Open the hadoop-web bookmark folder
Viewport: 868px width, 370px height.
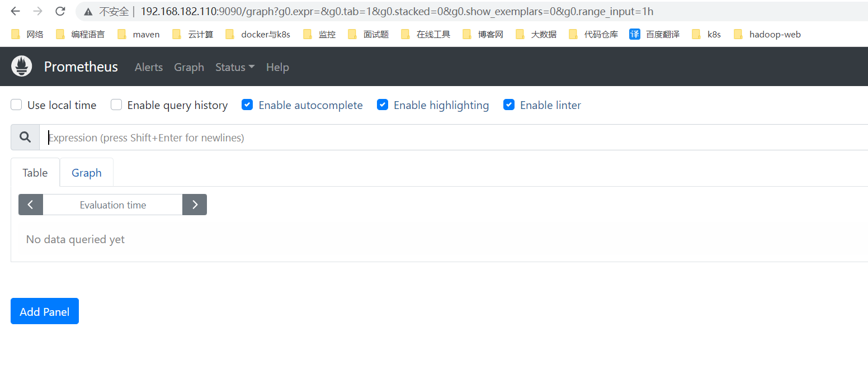coord(767,35)
